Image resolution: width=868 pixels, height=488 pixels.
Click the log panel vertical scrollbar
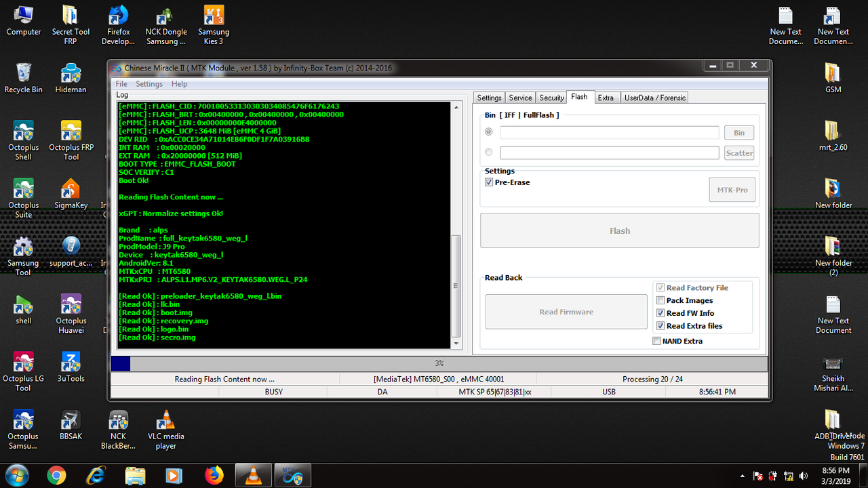(456, 226)
